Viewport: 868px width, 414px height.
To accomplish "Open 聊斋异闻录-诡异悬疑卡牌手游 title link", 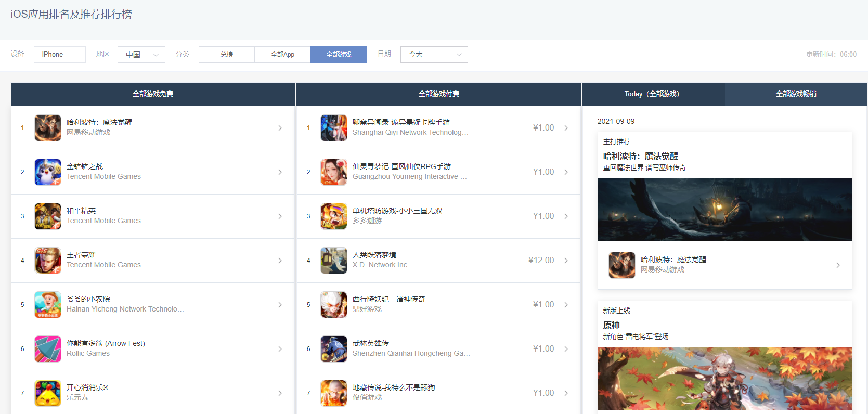I will (401, 122).
